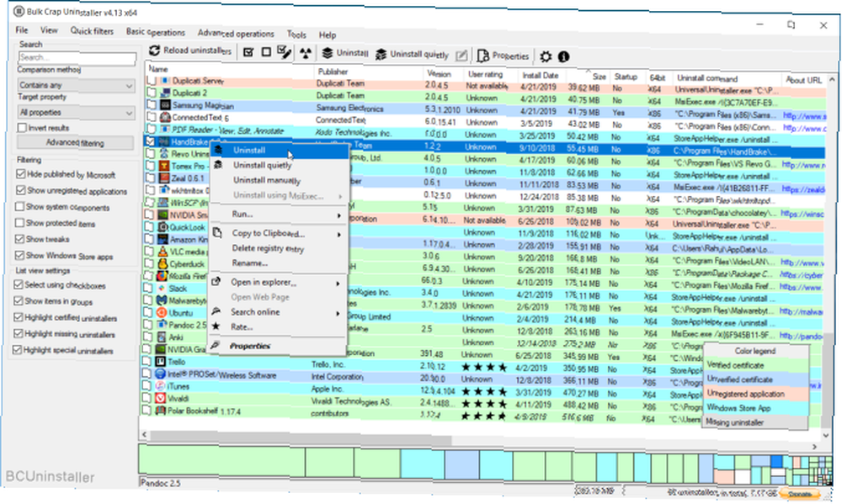Click the Unregistered application color legend swatch
Screen dimensions: 842x504
pos(755,394)
